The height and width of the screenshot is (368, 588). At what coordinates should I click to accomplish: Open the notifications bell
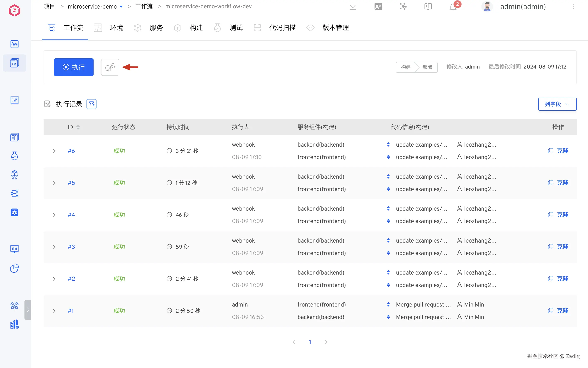[x=453, y=7]
